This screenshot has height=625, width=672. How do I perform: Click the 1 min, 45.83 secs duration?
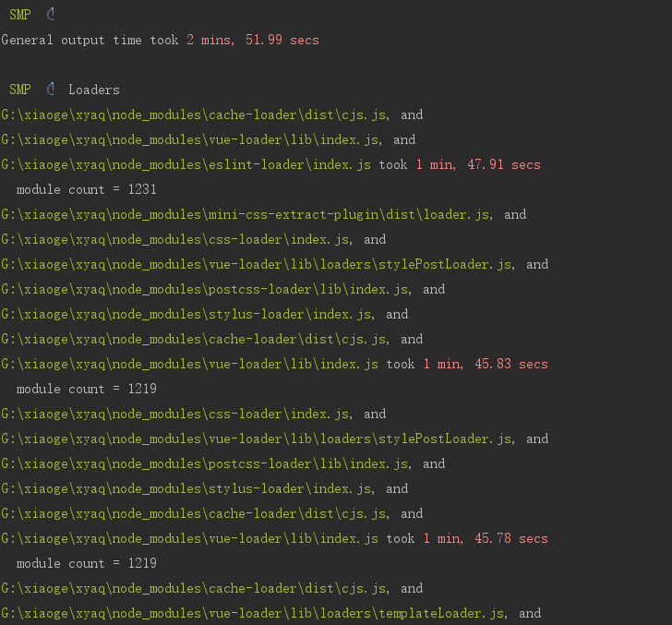pyautogui.click(x=485, y=364)
